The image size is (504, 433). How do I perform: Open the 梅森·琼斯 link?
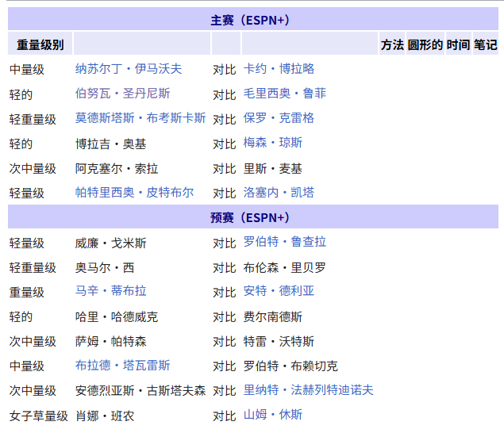(272, 143)
